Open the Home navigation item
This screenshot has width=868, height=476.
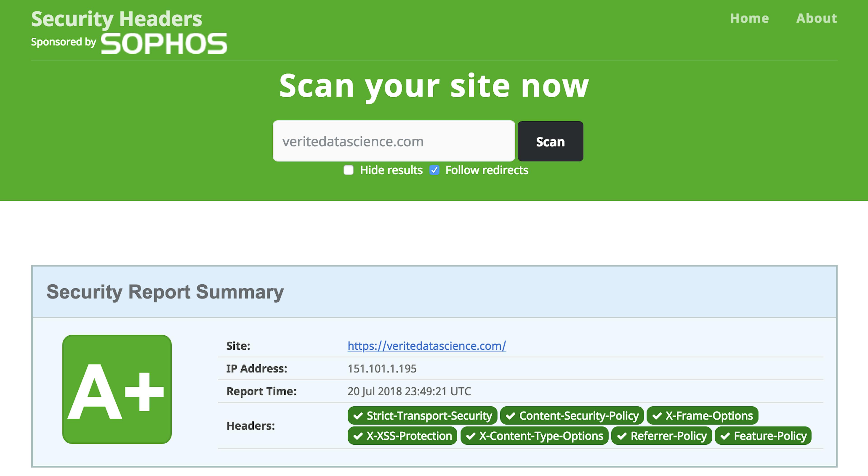pos(749,18)
